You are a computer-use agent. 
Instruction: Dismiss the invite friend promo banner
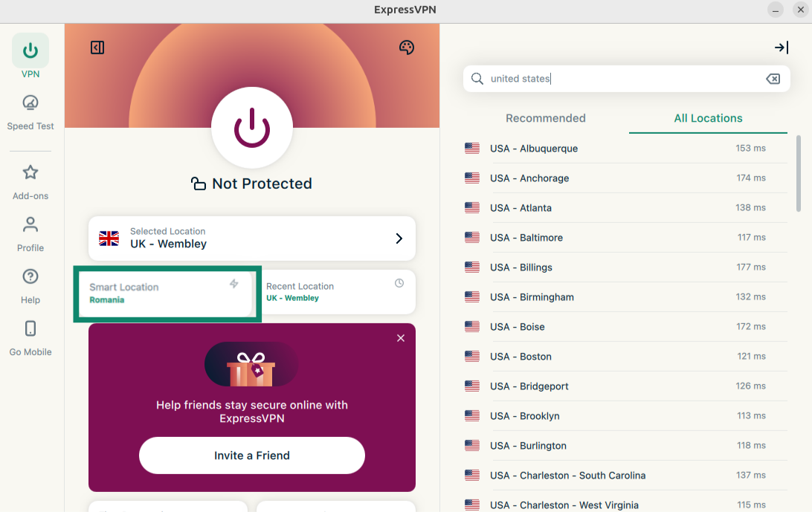point(401,338)
